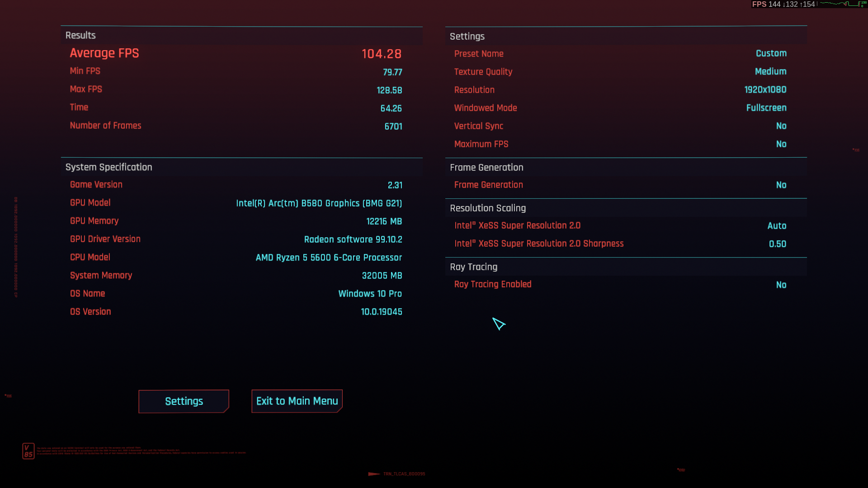The height and width of the screenshot is (488, 868).
Task: Click the Results section header
Action: coord(80,35)
